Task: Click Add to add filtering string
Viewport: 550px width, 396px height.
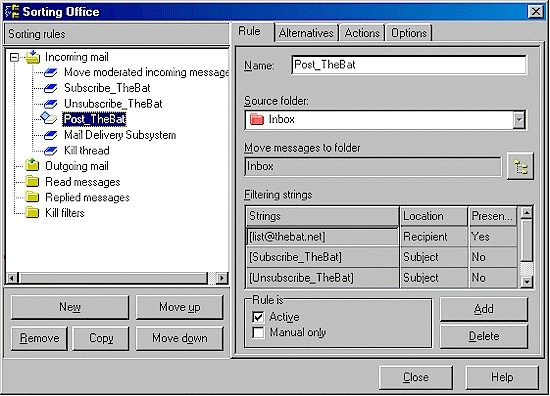Action: [484, 309]
